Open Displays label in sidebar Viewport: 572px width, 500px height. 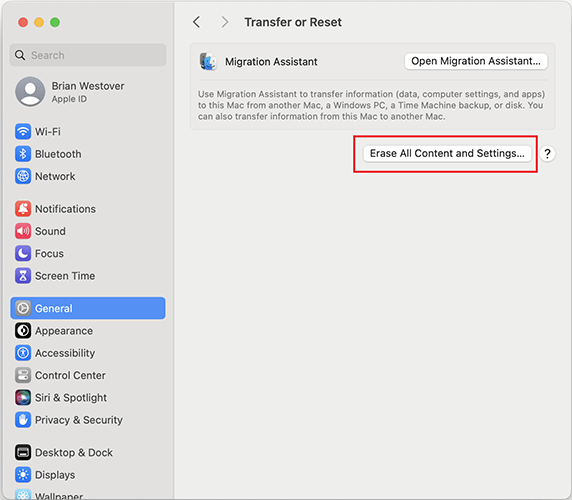tap(55, 475)
